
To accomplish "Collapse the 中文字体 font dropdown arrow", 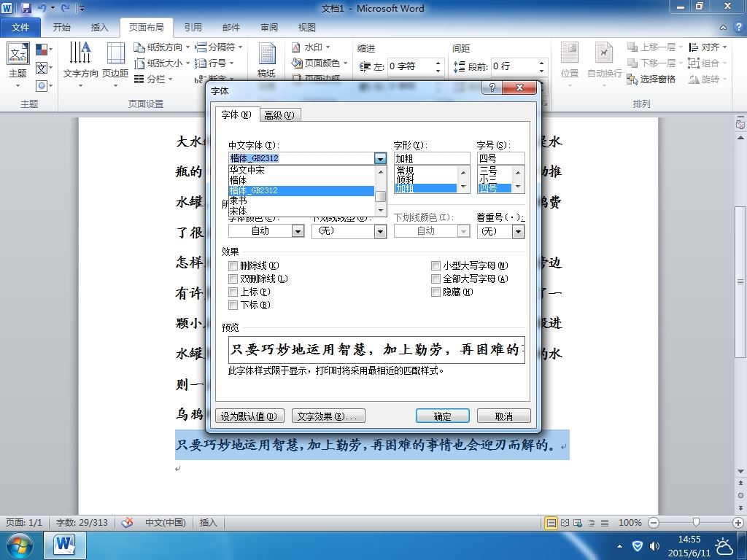I will (380, 158).
